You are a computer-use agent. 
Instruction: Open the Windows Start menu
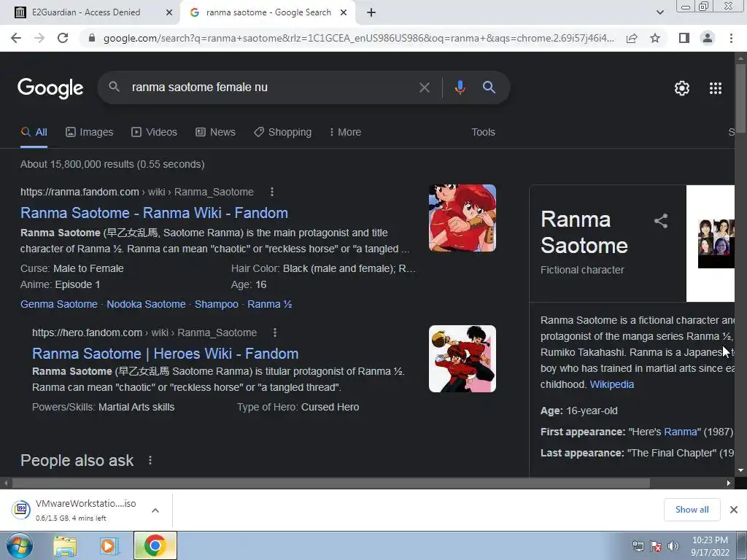click(x=20, y=546)
